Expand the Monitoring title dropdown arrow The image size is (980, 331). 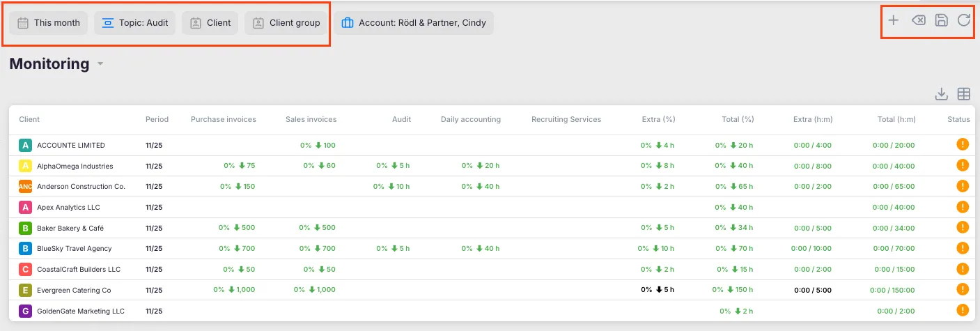point(100,64)
